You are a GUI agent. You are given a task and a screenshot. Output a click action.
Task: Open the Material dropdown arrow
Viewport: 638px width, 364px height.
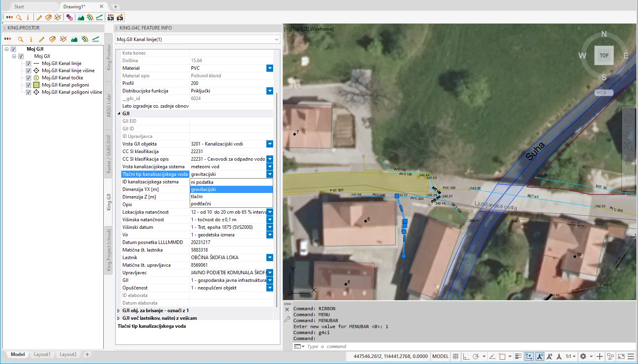point(270,68)
